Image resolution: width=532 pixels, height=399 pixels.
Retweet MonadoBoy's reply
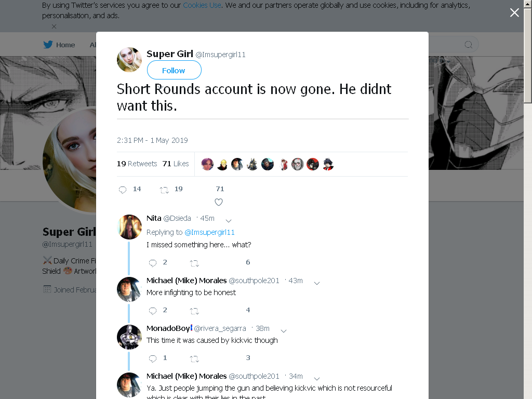click(194, 358)
